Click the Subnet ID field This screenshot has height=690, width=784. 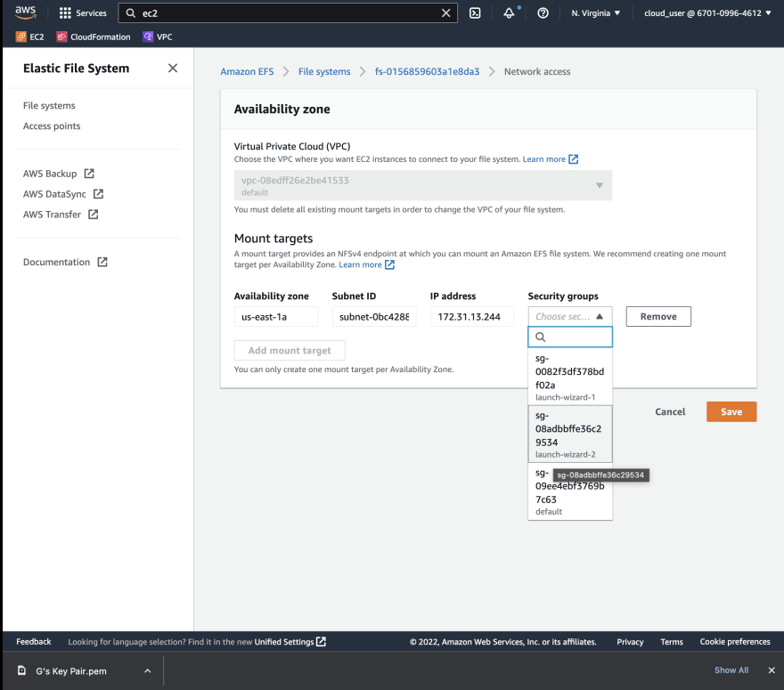[374, 316]
